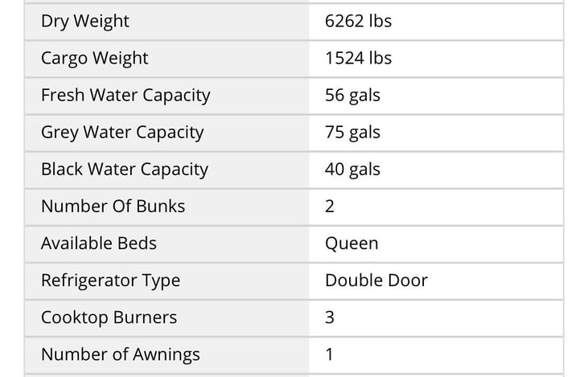Click the Grey Water Capacity label

[122, 133]
